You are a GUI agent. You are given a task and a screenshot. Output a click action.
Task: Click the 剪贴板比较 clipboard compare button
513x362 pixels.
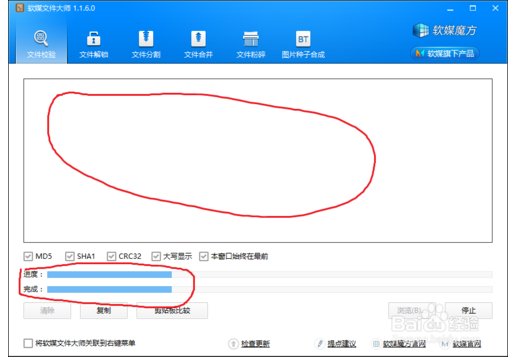click(172, 311)
